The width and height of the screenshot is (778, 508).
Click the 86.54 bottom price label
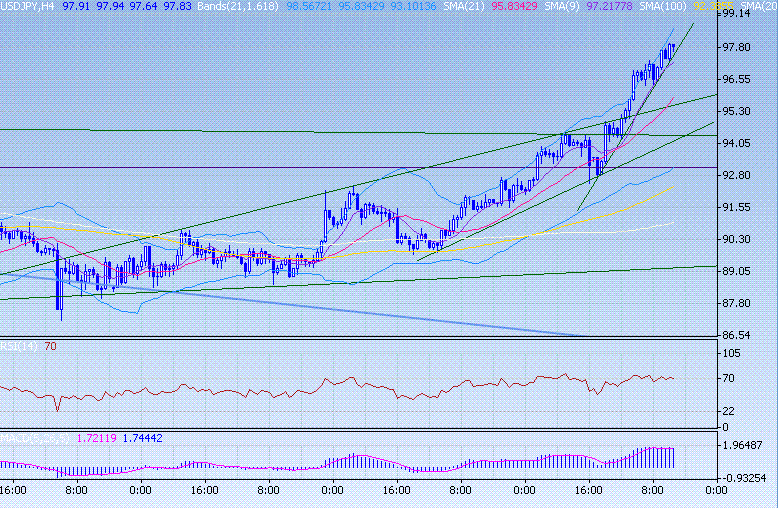click(737, 335)
